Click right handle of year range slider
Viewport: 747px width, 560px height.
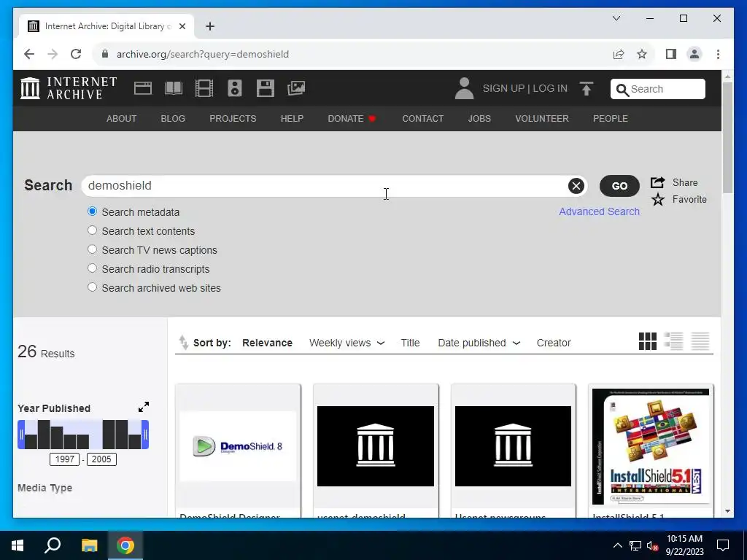[146, 435]
